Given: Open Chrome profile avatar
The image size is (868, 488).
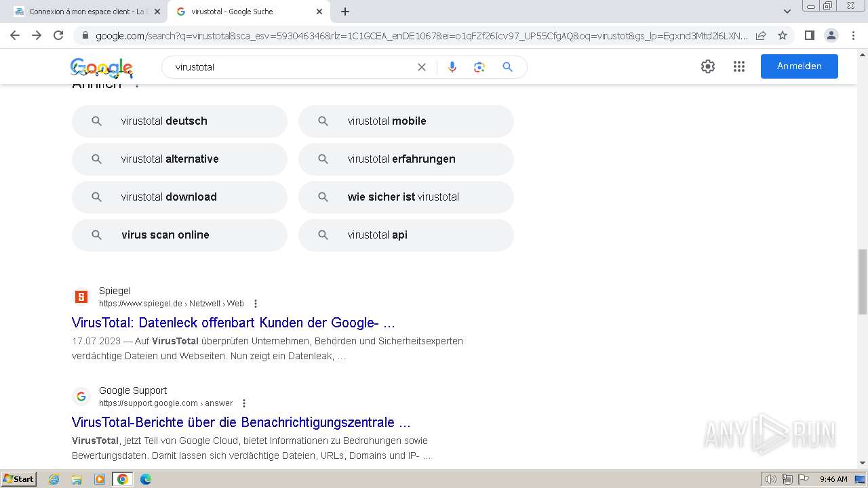Looking at the screenshot, I should pos(831,35).
